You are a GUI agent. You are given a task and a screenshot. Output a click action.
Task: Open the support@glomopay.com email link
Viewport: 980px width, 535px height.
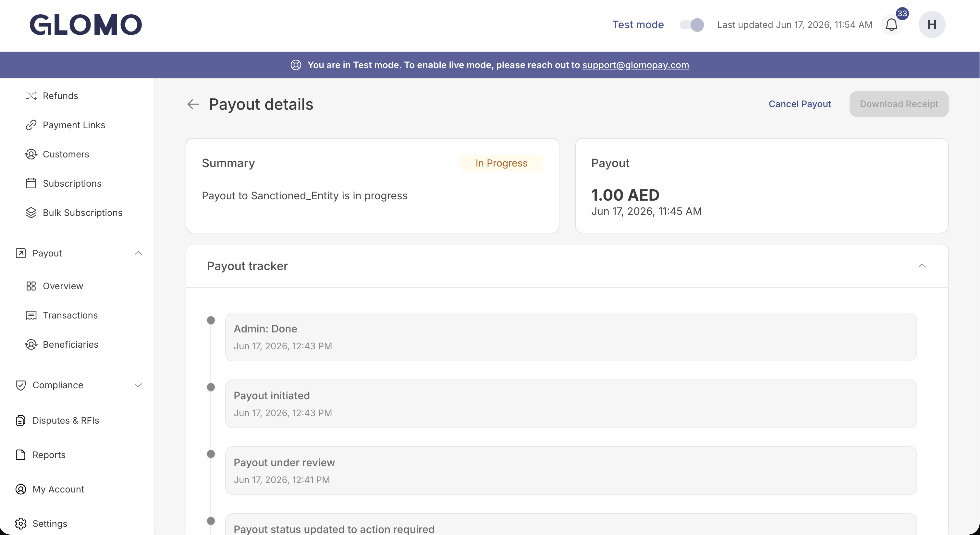coord(635,65)
